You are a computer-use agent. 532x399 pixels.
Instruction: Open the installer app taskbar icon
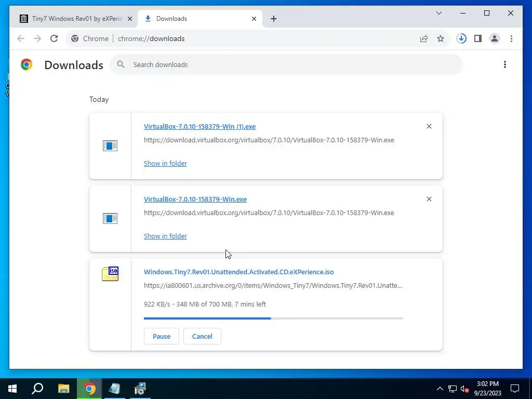pos(140,389)
